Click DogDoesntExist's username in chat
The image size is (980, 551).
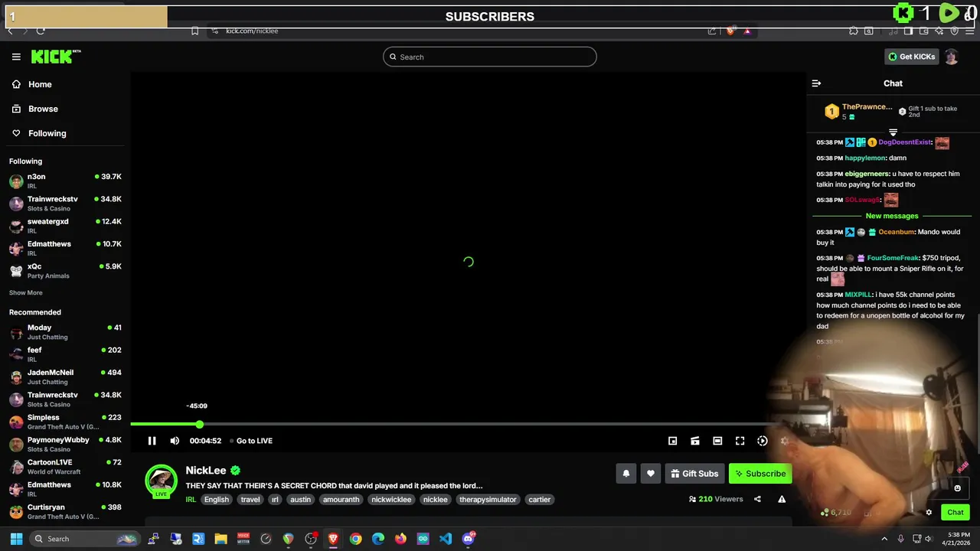pyautogui.click(x=905, y=142)
